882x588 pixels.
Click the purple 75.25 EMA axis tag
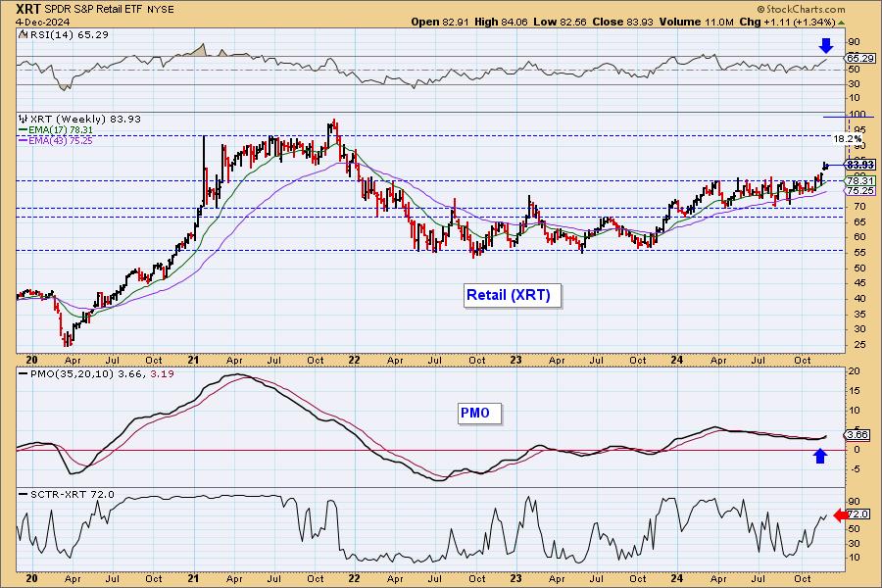pos(860,191)
